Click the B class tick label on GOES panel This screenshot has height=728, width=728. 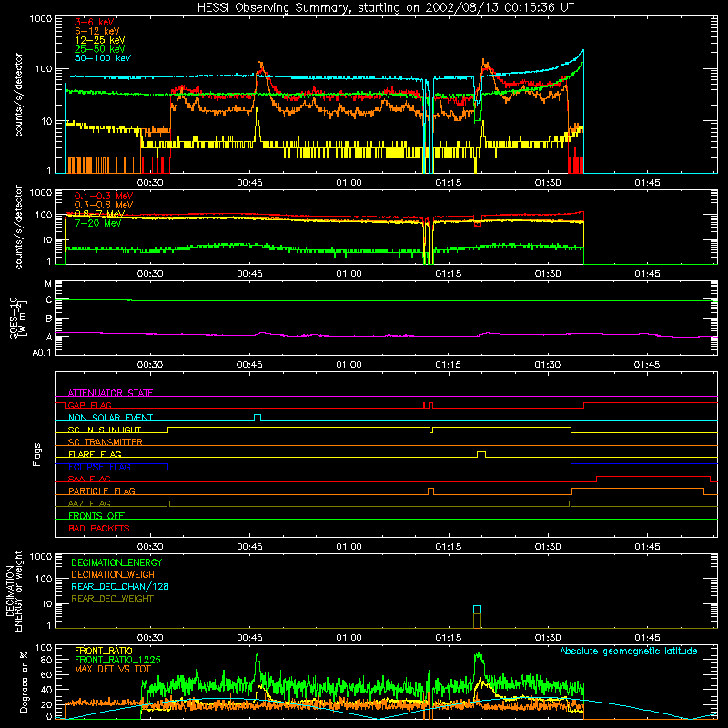49,319
